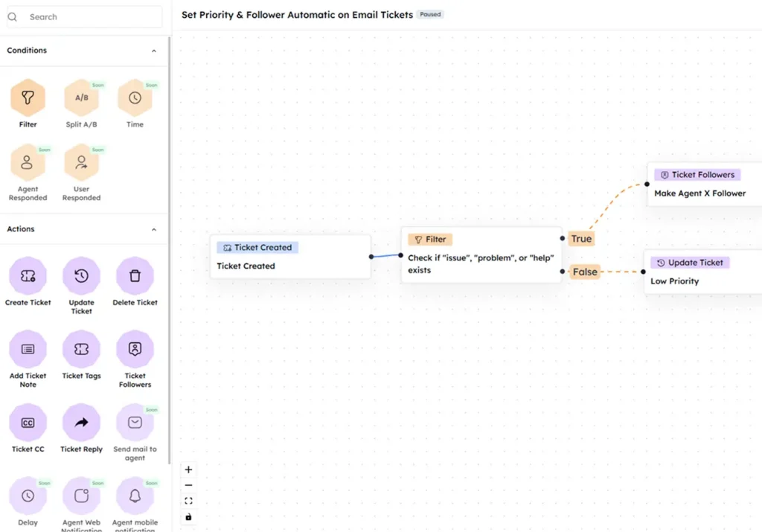Click the Conditions section heading
This screenshot has height=532, width=762.
coord(27,51)
